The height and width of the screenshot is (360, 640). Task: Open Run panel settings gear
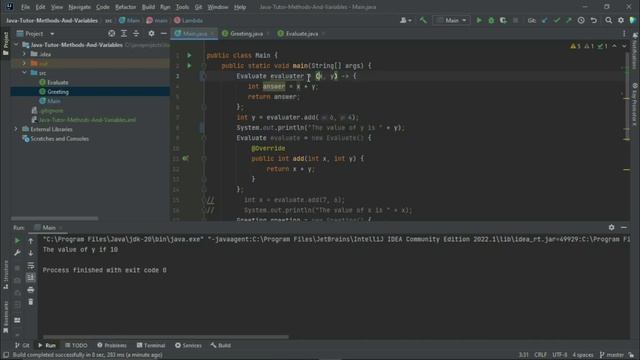pos(611,227)
